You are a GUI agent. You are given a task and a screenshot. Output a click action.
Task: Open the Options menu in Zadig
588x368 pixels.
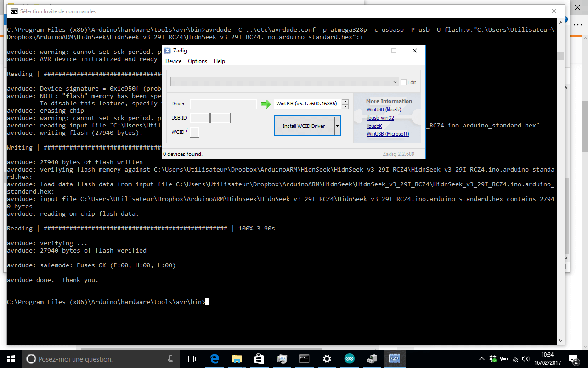[x=198, y=61]
